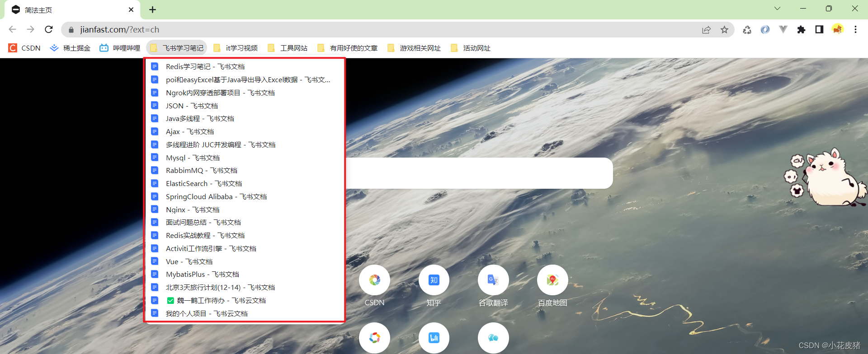Click the recycle-style extension icon
This screenshot has height=354, width=868.
tap(747, 29)
